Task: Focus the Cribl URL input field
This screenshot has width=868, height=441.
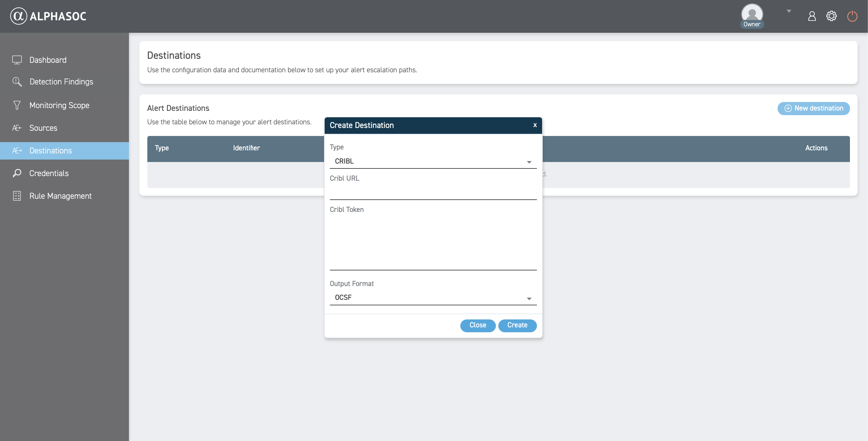Action: [x=433, y=192]
